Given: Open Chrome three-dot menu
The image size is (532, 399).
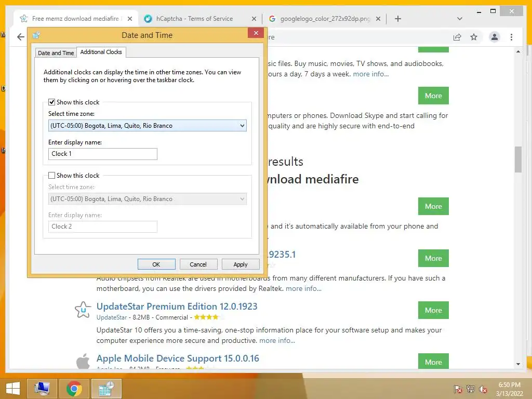Looking at the screenshot, I should 511,37.
